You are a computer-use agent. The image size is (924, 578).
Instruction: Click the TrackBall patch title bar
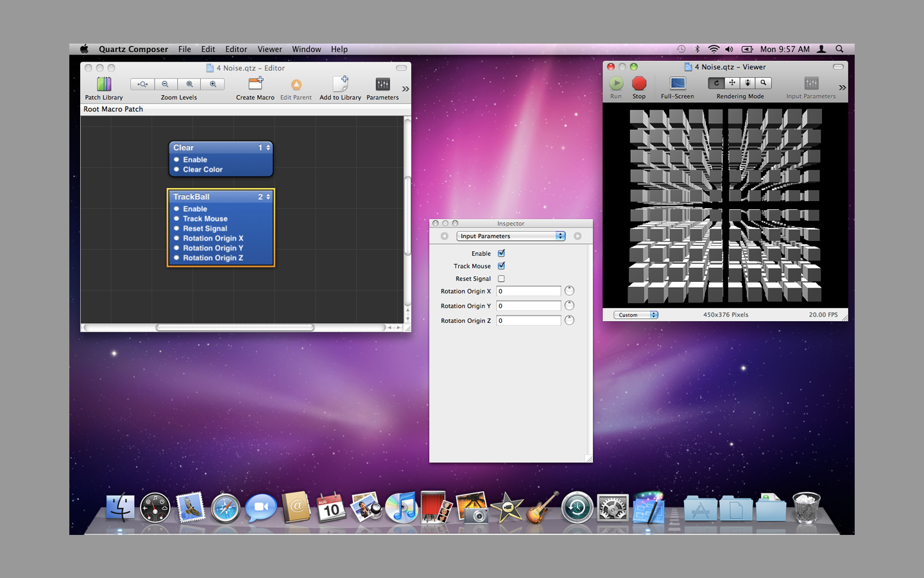(x=221, y=197)
